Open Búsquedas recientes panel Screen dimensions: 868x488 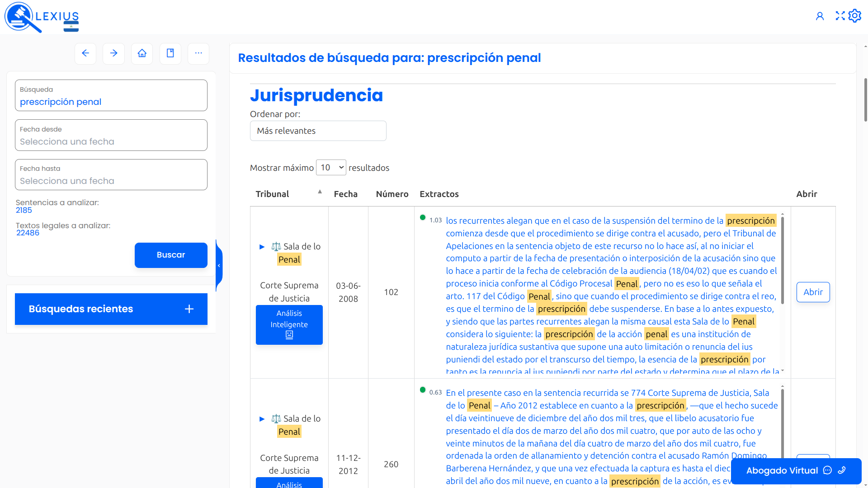click(x=111, y=309)
